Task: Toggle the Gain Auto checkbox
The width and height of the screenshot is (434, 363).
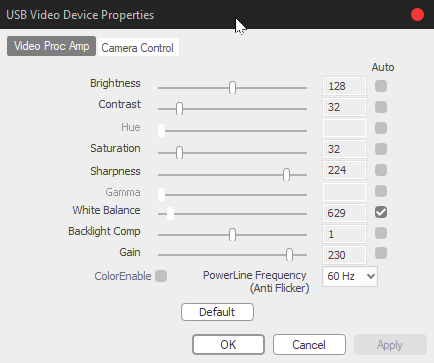Action: coord(381,253)
